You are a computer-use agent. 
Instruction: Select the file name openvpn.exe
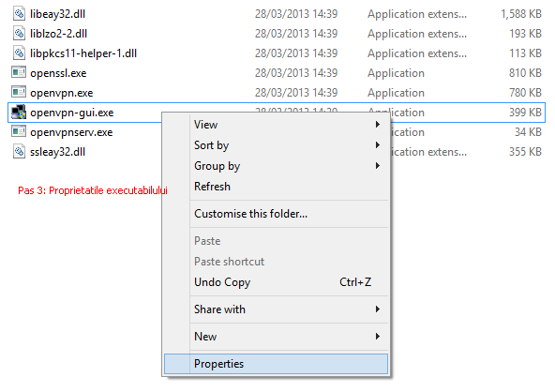[62, 93]
